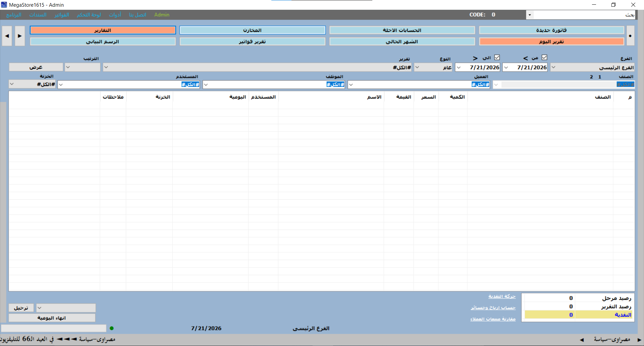The height and width of the screenshot is (346, 644).
Task: Expand the الموظف employee dropdown
Action: [x=206, y=85]
